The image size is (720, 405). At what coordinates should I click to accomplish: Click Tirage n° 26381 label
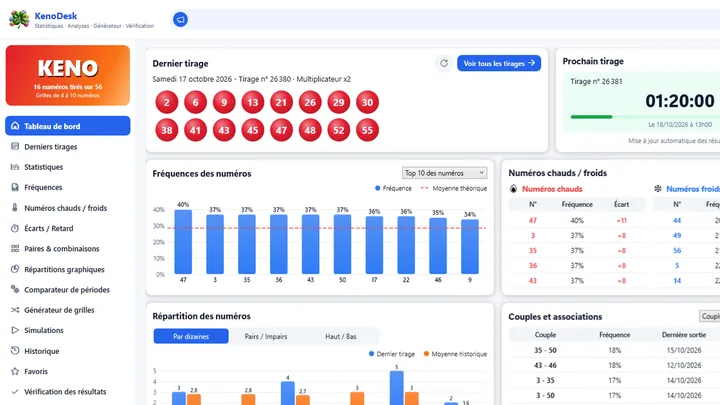(x=596, y=81)
